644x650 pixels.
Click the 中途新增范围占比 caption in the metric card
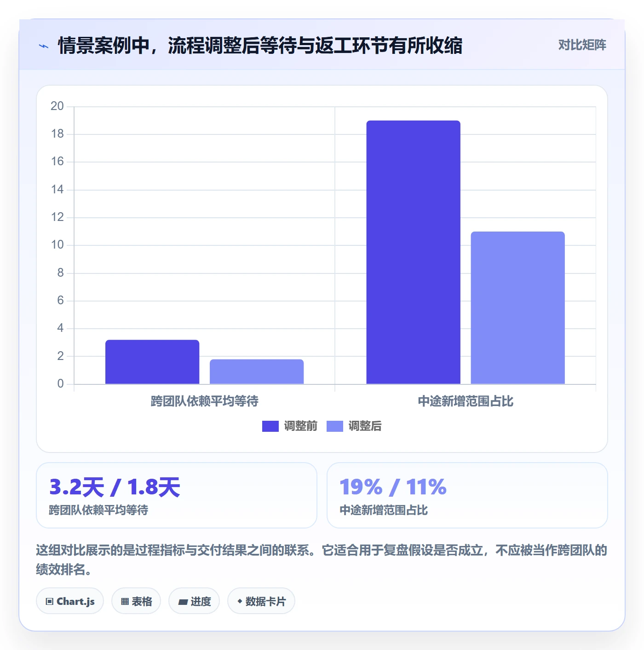pyautogui.click(x=384, y=510)
